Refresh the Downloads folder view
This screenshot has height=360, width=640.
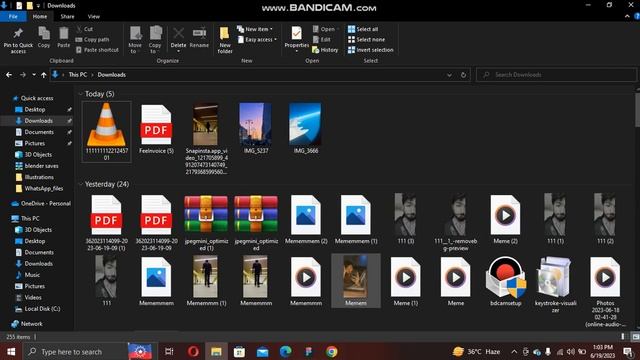click(463, 75)
